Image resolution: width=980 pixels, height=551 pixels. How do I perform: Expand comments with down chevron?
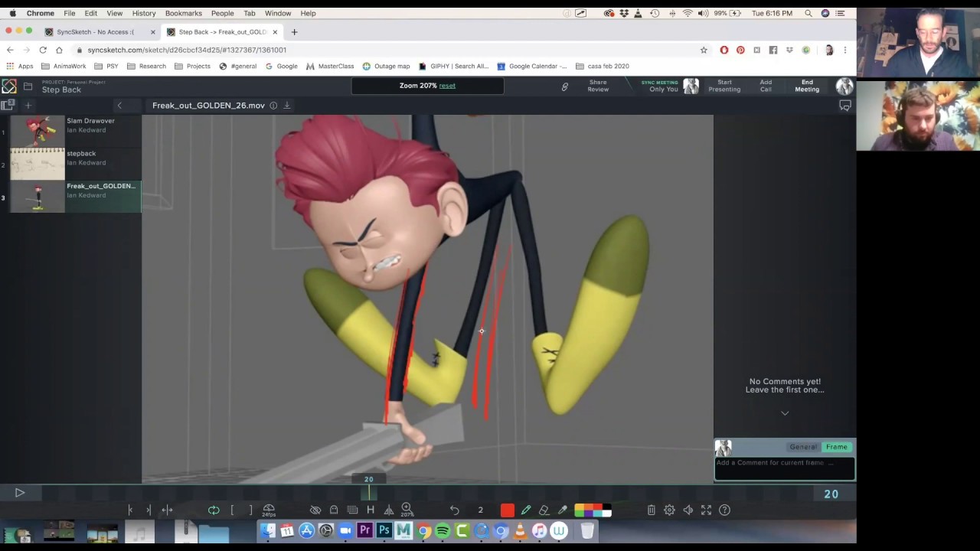(785, 413)
